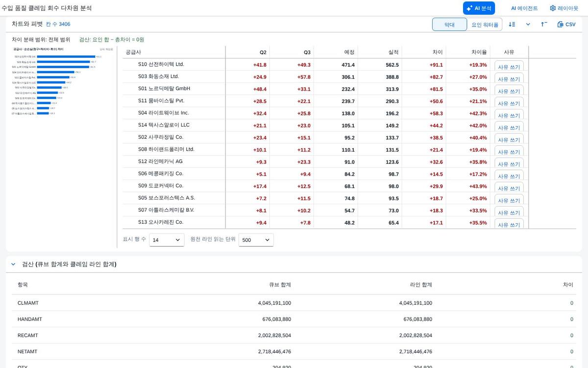Collapse the 검산 section chevron
The height and width of the screenshot is (368, 588).
[13, 264]
